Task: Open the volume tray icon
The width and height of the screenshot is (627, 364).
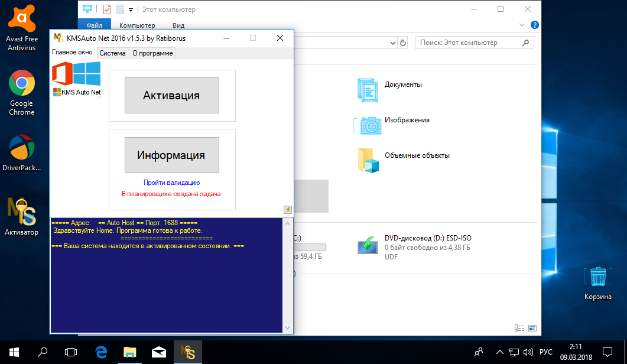Action: pos(528,352)
